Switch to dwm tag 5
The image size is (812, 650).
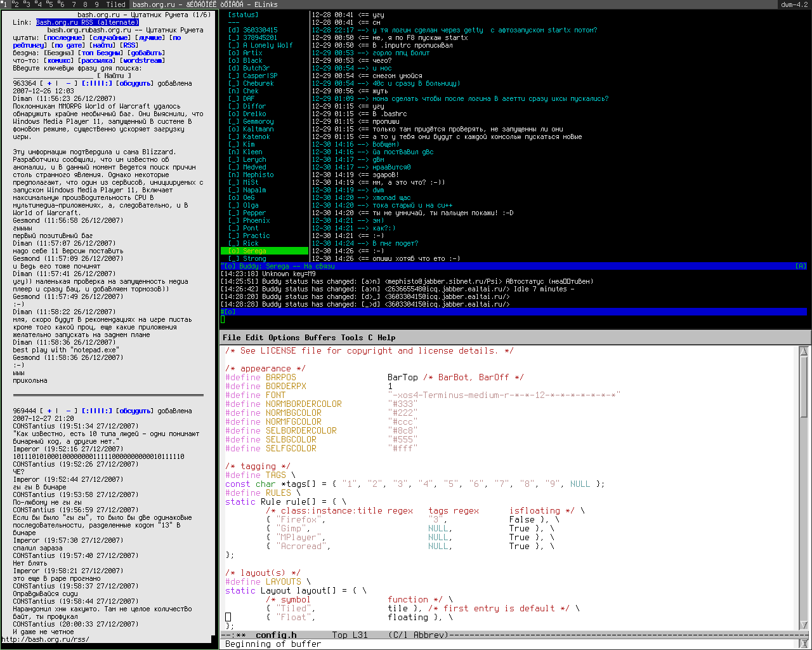coord(49,4)
